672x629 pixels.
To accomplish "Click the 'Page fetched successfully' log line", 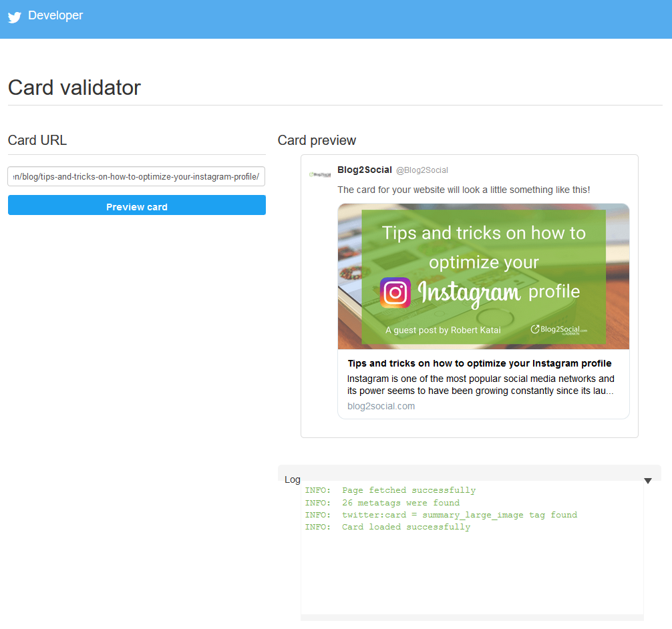I will pyautogui.click(x=390, y=490).
